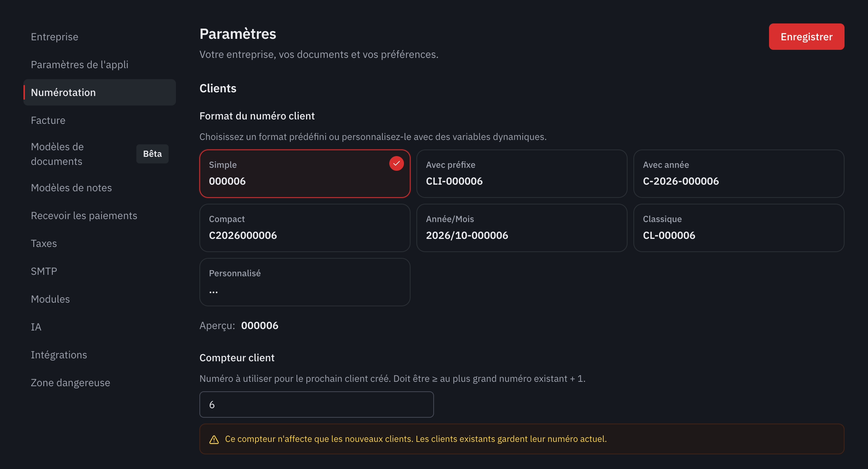Screen dimensions: 868x469
Task: Select the Simple 000006 format card
Action: (305, 173)
